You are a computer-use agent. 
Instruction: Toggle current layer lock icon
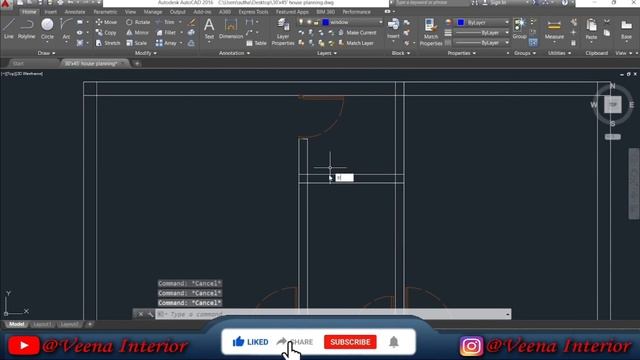coord(316,22)
